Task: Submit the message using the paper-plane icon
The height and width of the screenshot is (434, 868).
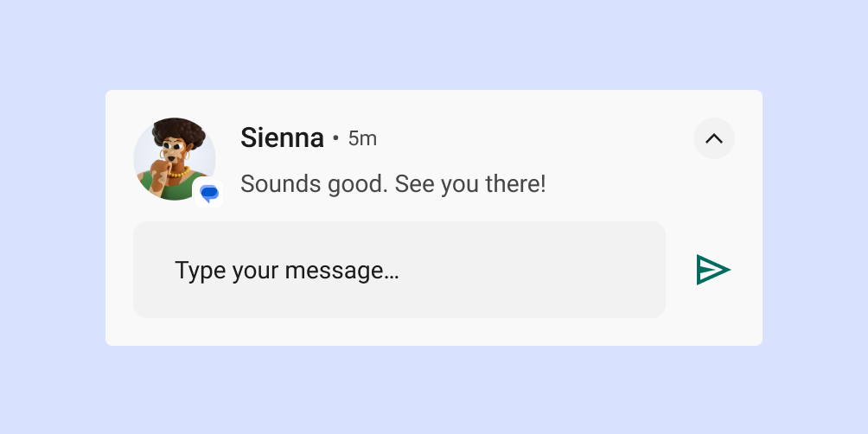Action: [x=713, y=271]
